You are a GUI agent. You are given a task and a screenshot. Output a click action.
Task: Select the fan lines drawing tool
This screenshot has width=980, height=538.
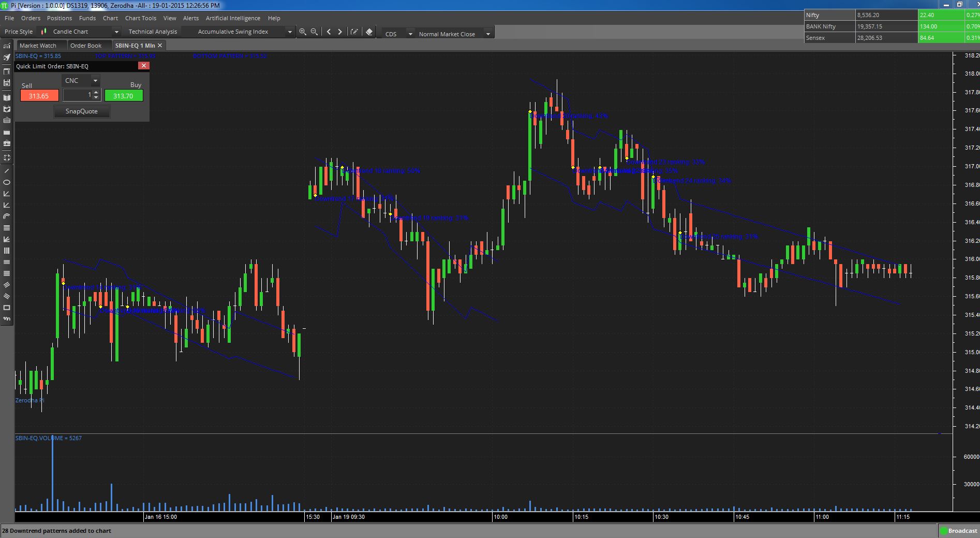pos(7,239)
